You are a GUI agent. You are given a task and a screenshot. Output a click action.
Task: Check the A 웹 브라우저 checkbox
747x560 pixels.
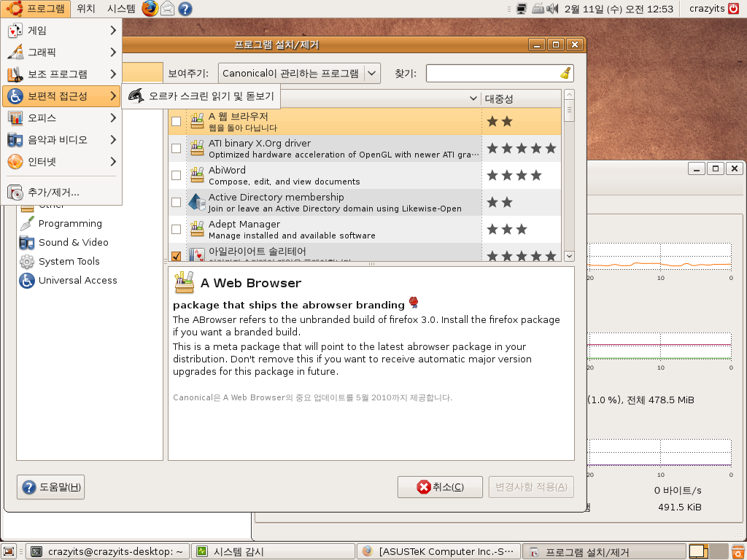(177, 122)
